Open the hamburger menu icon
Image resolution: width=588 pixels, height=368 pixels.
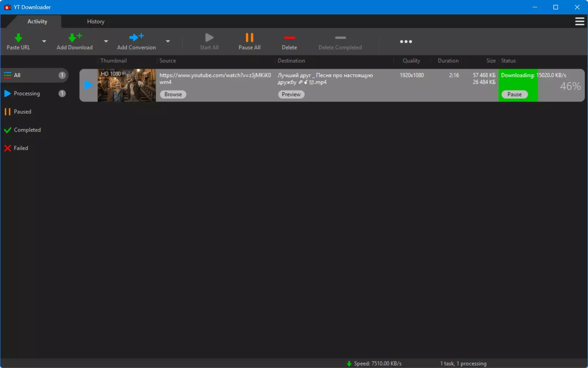pos(579,22)
